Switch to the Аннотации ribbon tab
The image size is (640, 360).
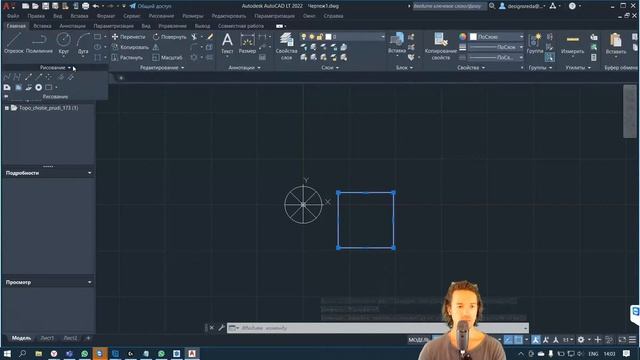tap(72, 26)
